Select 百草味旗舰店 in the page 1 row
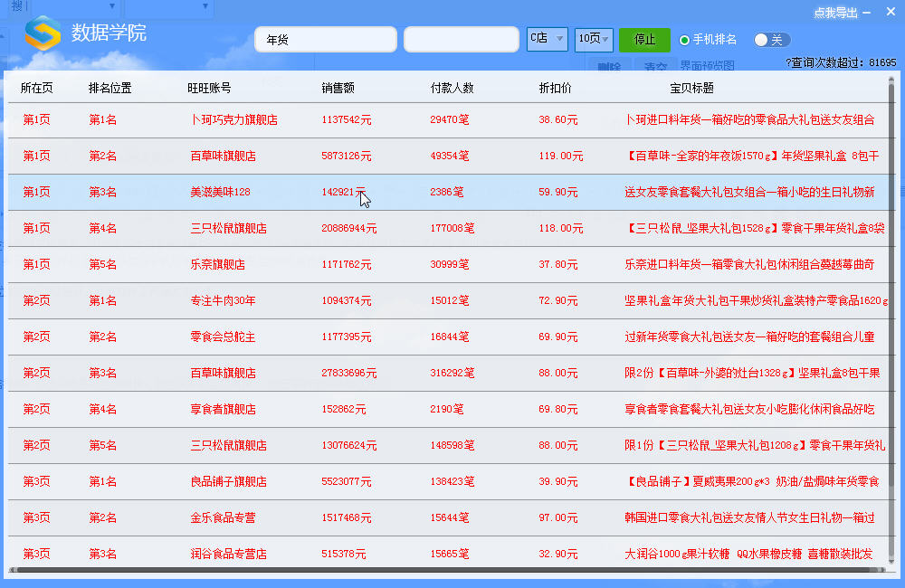Image resolution: width=905 pixels, height=588 pixels. point(223,156)
